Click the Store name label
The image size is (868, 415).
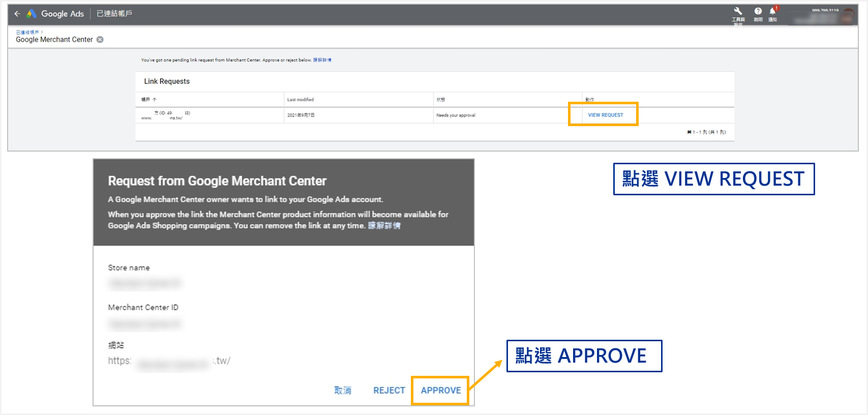pos(129,268)
